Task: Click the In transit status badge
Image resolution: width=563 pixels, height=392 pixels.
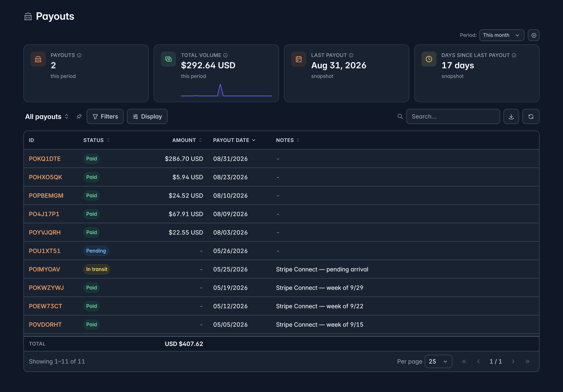Action: pyautogui.click(x=97, y=269)
